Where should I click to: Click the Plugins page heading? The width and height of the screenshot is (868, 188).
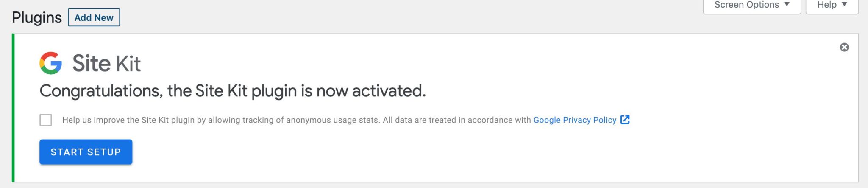point(37,17)
